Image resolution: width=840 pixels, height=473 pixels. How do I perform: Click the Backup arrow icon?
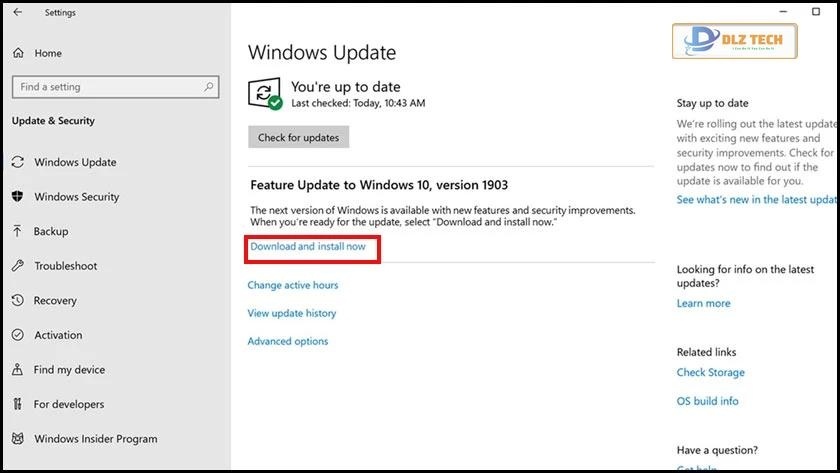[18, 231]
